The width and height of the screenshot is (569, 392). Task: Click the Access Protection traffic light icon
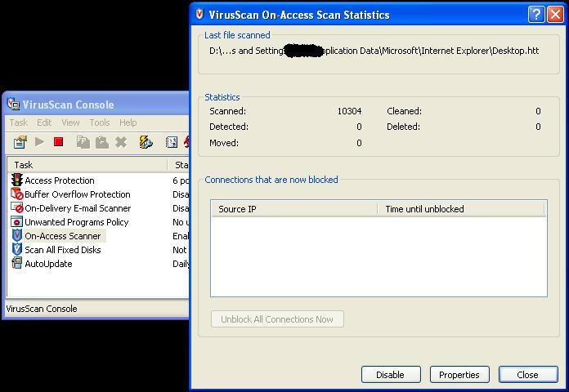pyautogui.click(x=16, y=180)
